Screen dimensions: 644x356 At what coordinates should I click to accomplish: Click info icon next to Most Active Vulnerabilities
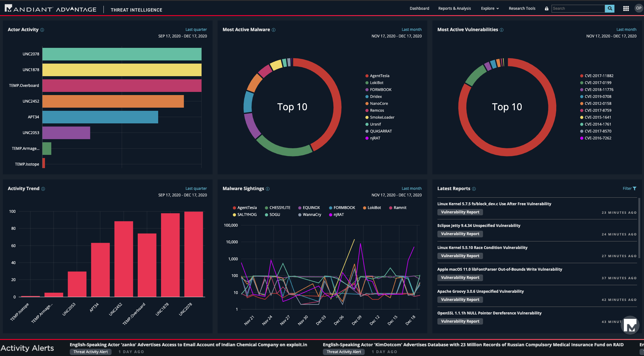(502, 30)
